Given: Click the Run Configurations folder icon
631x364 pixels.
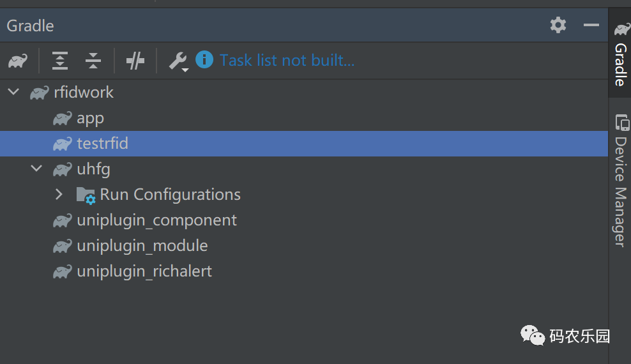Looking at the screenshot, I should [x=86, y=195].
